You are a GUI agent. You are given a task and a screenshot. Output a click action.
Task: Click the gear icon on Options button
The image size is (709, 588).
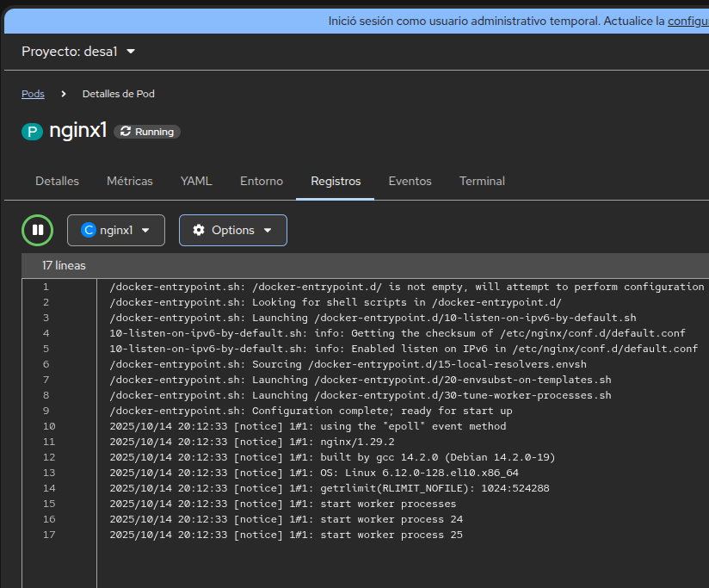pyautogui.click(x=199, y=230)
